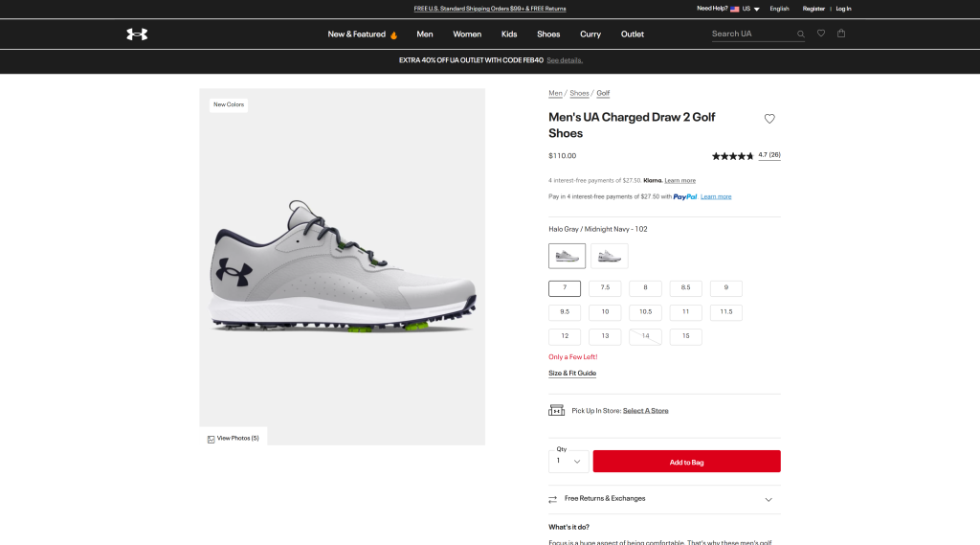
Task: Click Klarna Learn more link
Action: coord(680,181)
